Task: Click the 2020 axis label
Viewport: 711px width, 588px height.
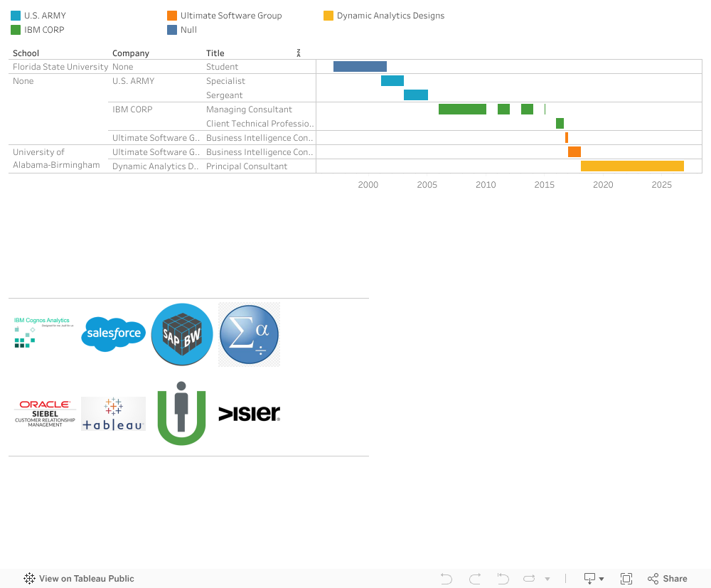Action: pyautogui.click(x=603, y=185)
